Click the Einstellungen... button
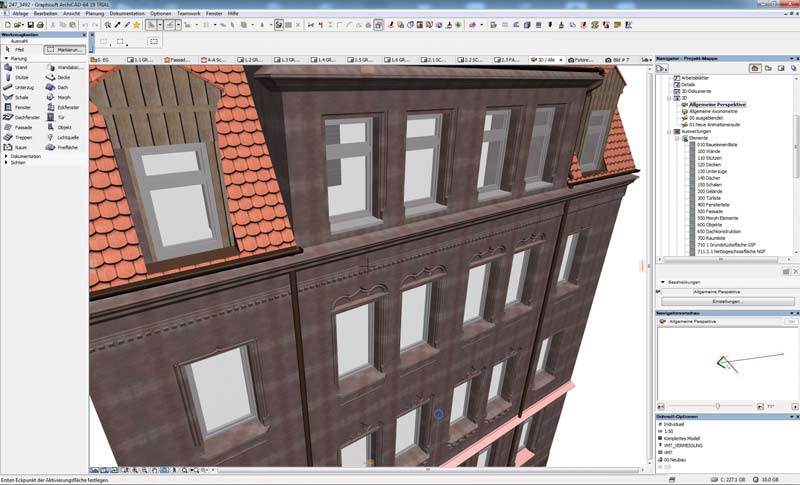 point(726,301)
